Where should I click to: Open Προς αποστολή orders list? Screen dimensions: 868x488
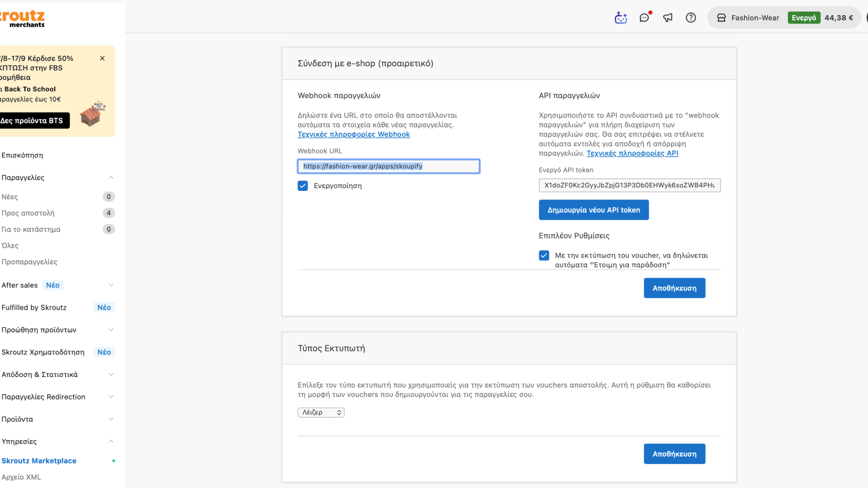[28, 213]
